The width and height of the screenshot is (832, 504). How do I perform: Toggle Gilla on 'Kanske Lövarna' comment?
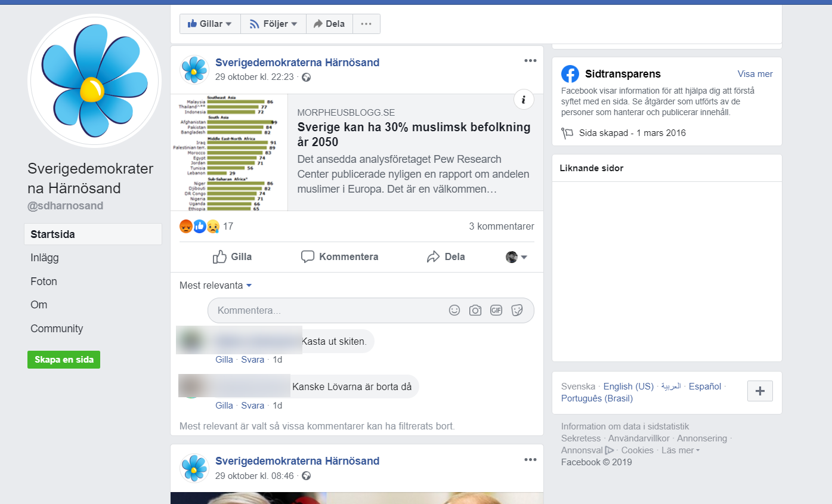pos(224,406)
